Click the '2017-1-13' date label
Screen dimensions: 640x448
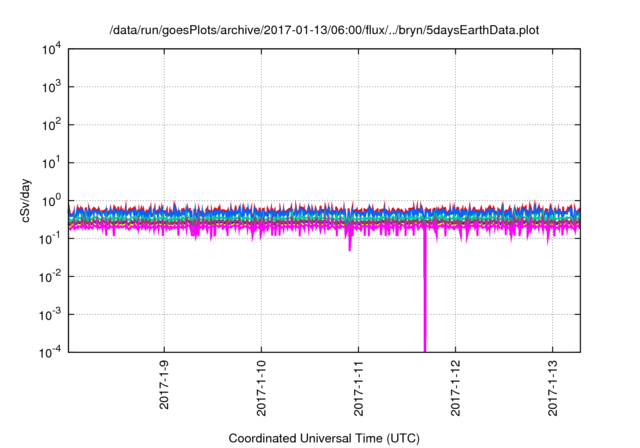coord(553,388)
